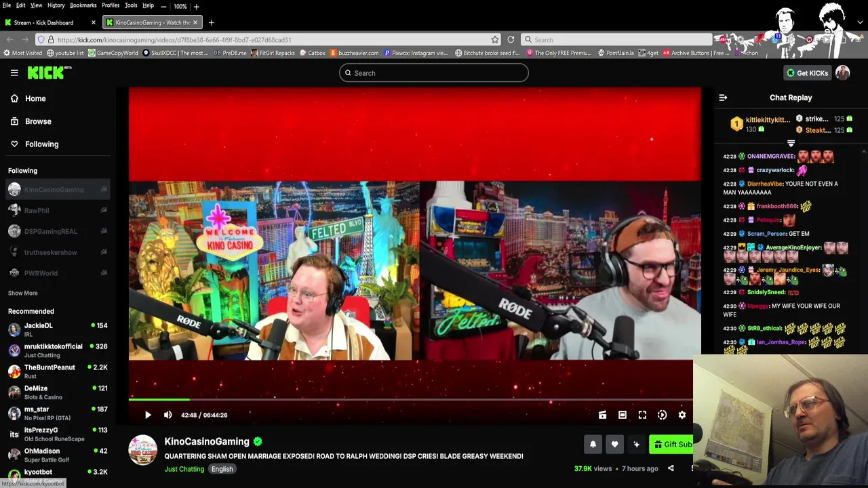Click the KinoCasinoGaming channel avatar below the video
The height and width of the screenshot is (488, 868).
coord(142,451)
